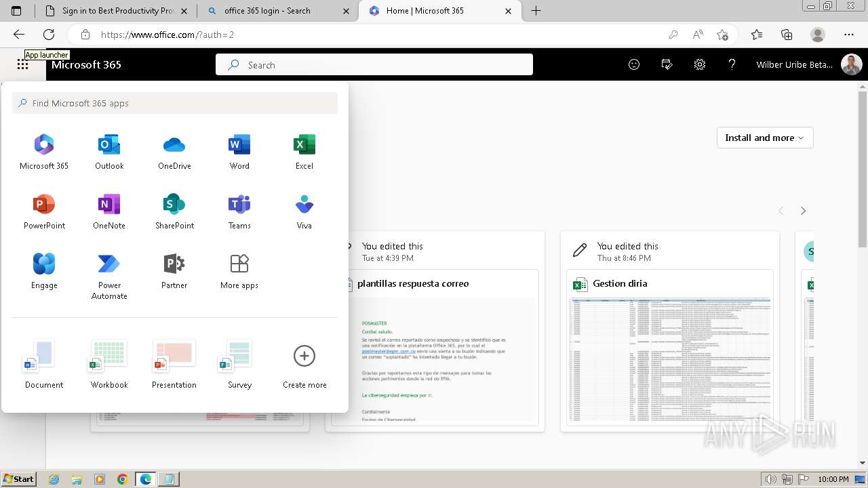Open the plantillas respuesta correo document card

[435, 331]
